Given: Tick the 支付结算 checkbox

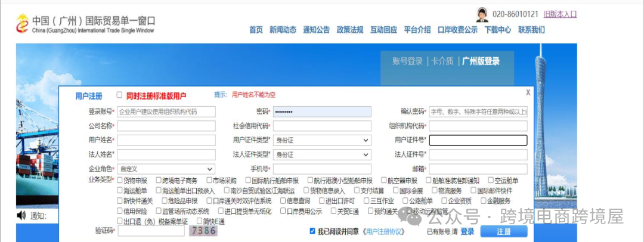Looking at the screenshot, I should (357, 190).
